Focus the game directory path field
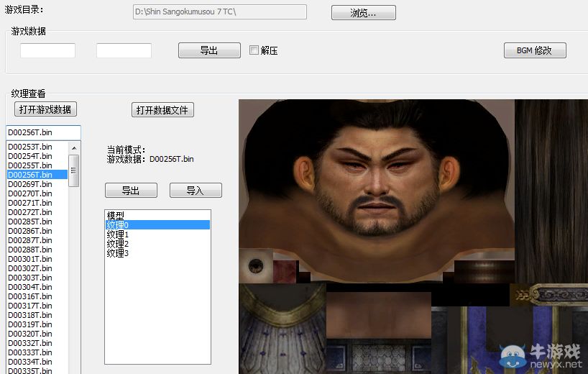This screenshot has width=588, height=374. point(220,12)
